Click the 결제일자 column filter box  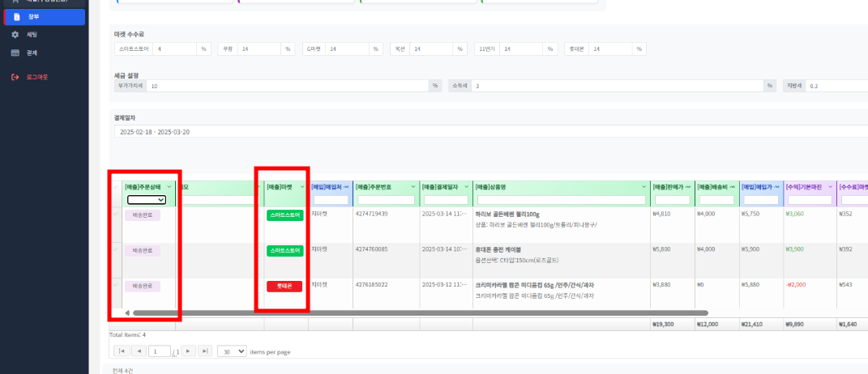point(447,200)
